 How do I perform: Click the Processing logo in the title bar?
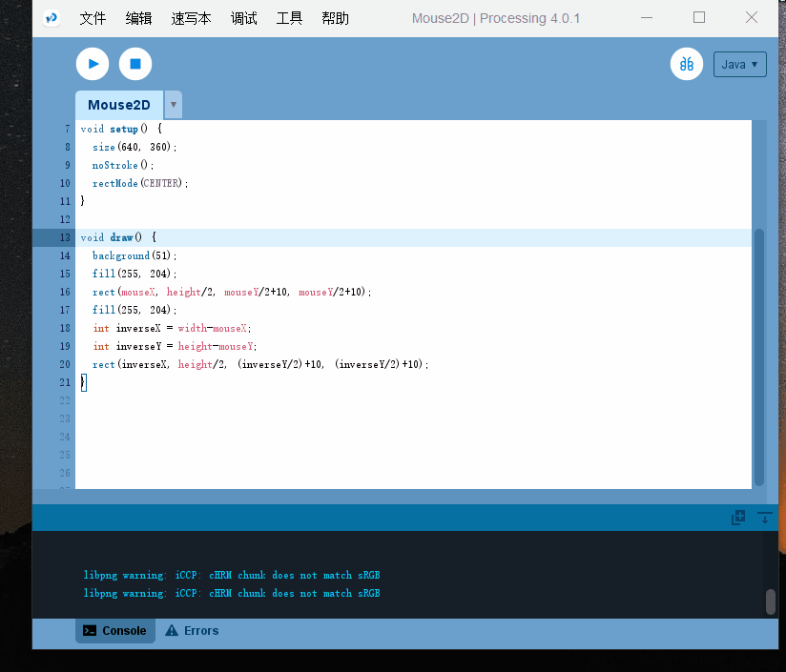pos(51,17)
